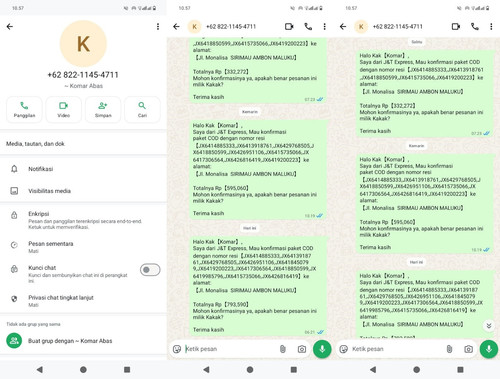Focus the Ketik pesan field in middle chat

point(231,349)
